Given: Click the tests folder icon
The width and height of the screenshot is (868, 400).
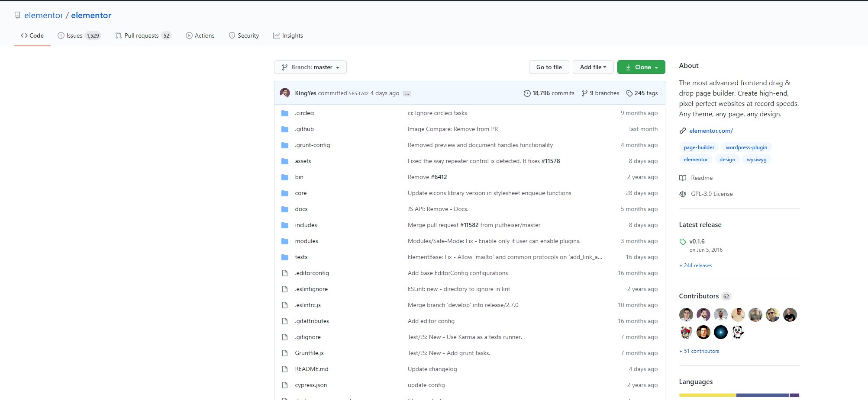Looking at the screenshot, I should click(x=285, y=257).
